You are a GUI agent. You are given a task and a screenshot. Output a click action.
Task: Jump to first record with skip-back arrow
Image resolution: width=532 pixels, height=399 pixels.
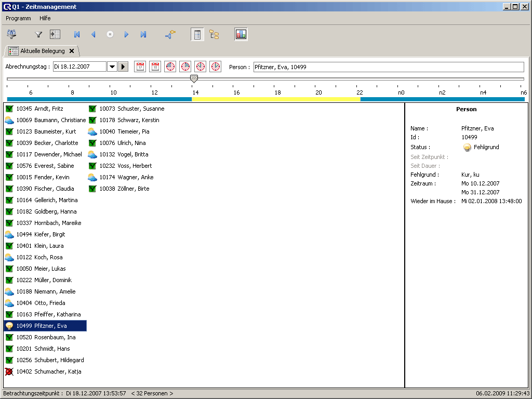tap(77, 34)
